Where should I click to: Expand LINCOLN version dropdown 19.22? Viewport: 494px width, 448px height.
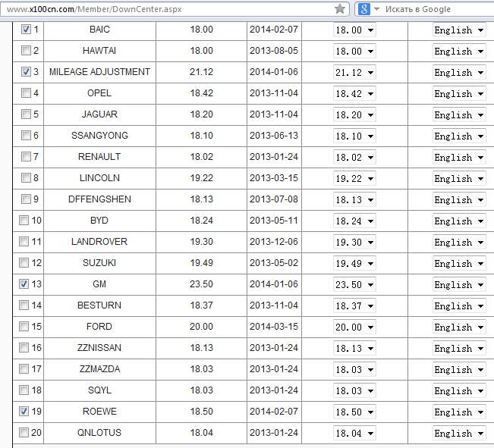(354, 179)
